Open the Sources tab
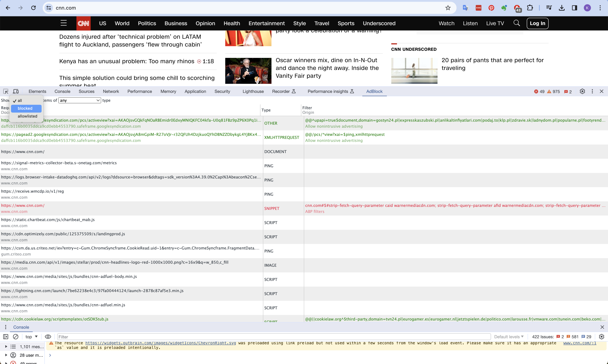The width and height of the screenshot is (608, 364). click(x=86, y=91)
